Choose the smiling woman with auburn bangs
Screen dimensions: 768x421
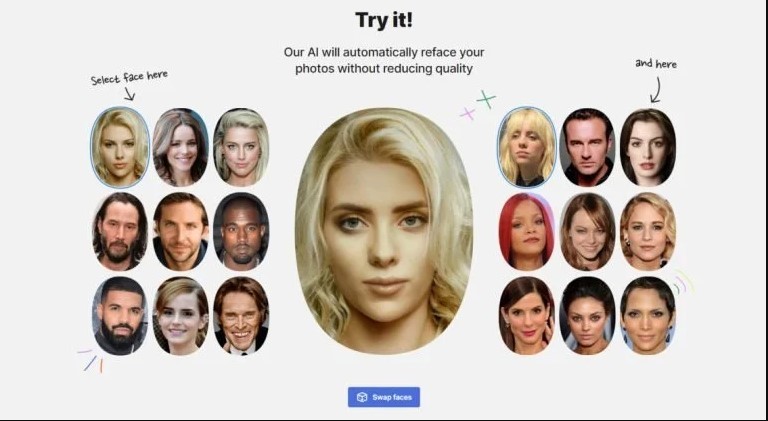tap(587, 231)
